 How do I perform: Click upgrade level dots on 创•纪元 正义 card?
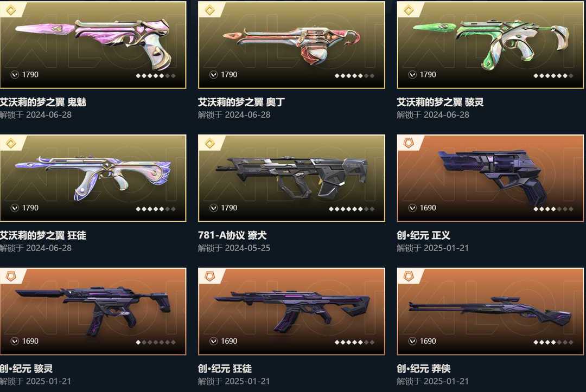553,209
